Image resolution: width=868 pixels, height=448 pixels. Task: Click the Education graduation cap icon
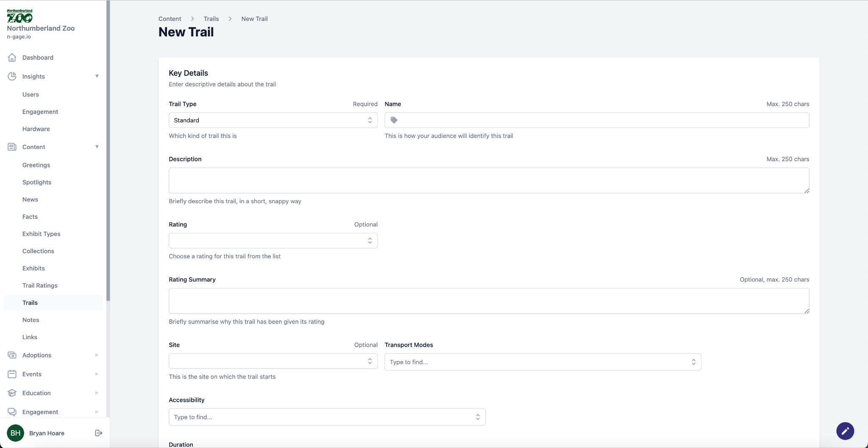[12, 393]
